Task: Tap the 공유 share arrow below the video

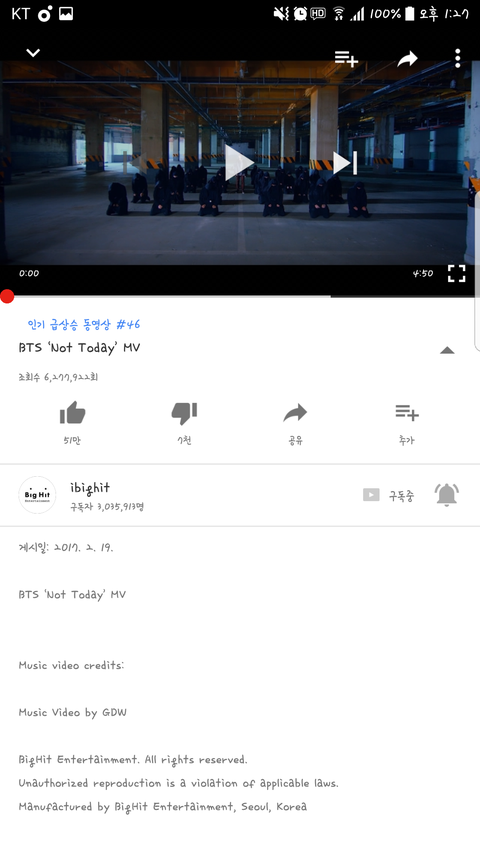Action: coord(296,413)
